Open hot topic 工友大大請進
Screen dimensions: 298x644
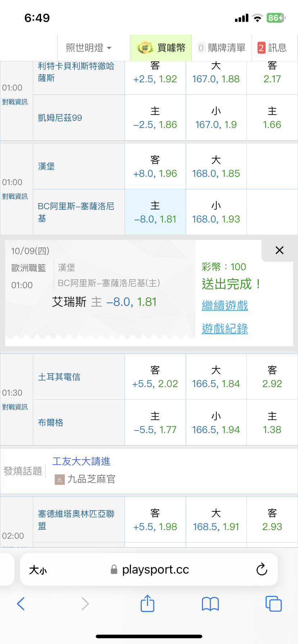click(81, 461)
